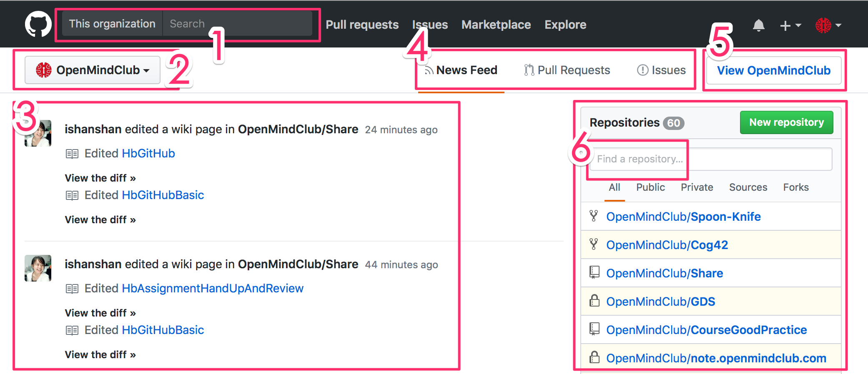
Task: Open OpenMindClub/CourseGoodPractice repository
Action: 707,330
